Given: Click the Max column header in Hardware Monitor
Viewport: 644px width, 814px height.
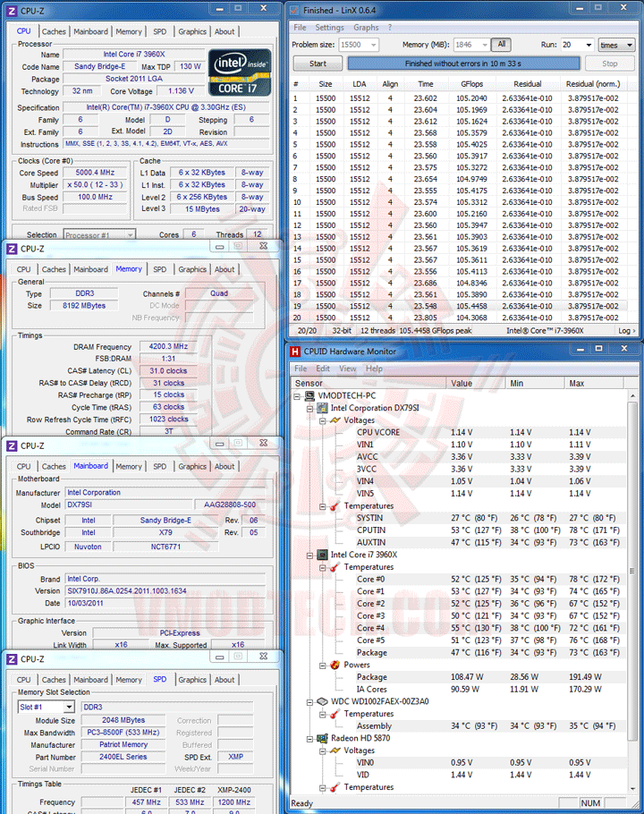Looking at the screenshot, I should pos(594,383).
